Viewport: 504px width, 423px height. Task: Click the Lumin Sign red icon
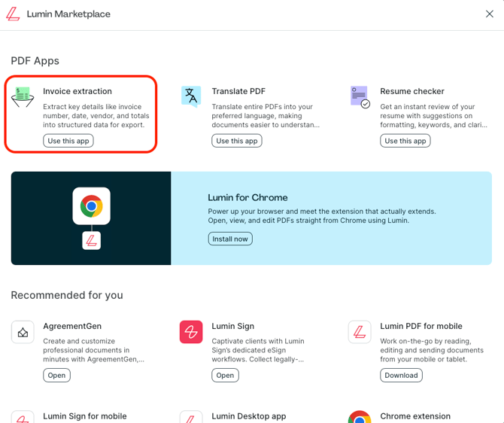click(191, 332)
